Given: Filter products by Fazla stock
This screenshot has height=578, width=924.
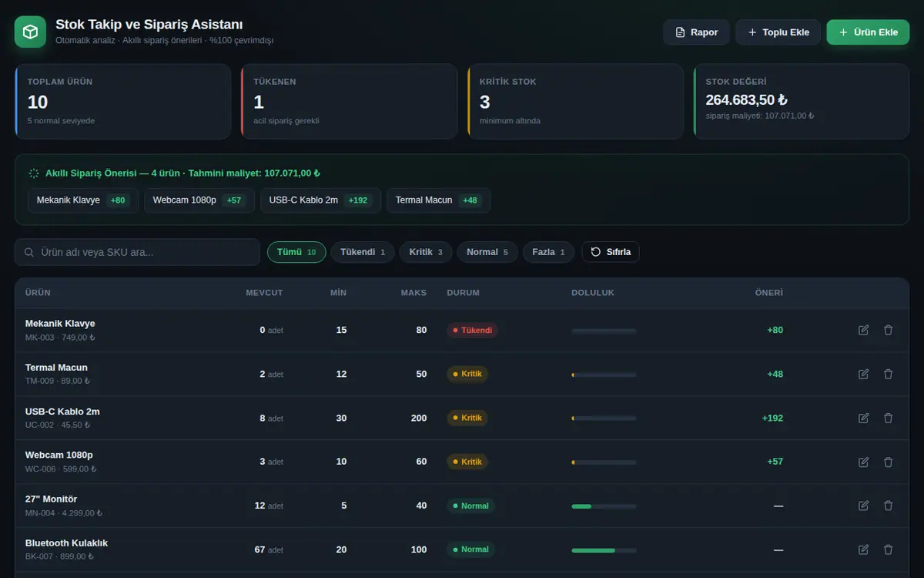Looking at the screenshot, I should (548, 252).
